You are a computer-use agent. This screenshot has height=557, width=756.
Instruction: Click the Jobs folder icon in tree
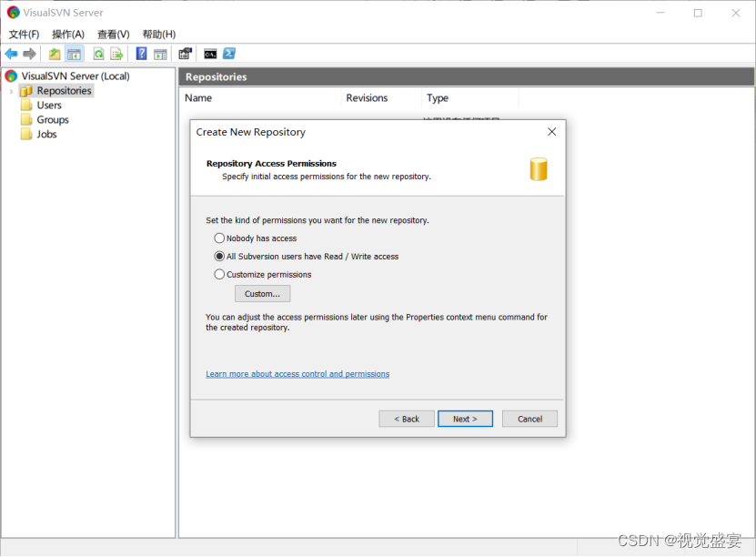tap(26, 134)
